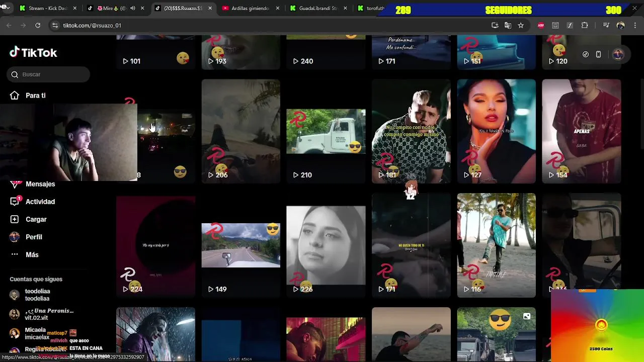Open Mensajes in the sidebar
Viewport: 644px width, 362px height.
(40, 184)
